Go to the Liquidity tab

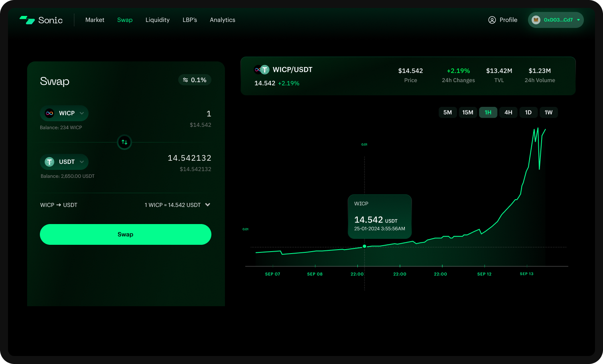click(x=158, y=20)
